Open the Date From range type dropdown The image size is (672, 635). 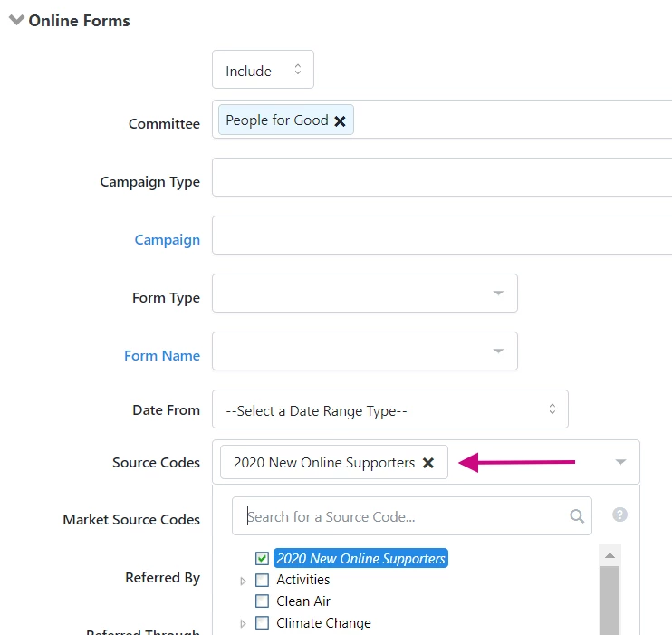point(390,409)
